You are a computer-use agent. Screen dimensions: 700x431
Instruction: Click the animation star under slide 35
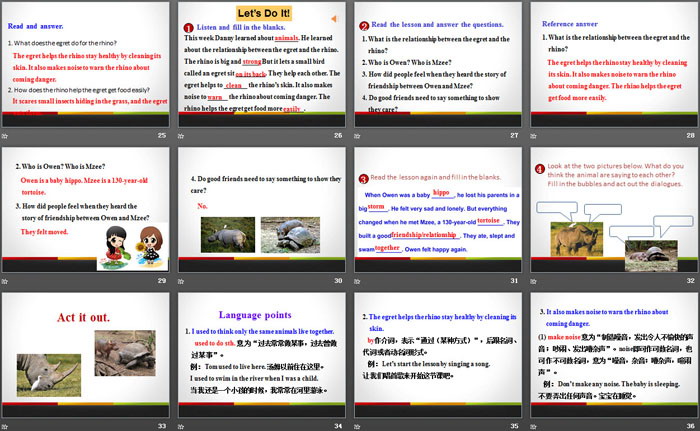[x=357, y=427]
